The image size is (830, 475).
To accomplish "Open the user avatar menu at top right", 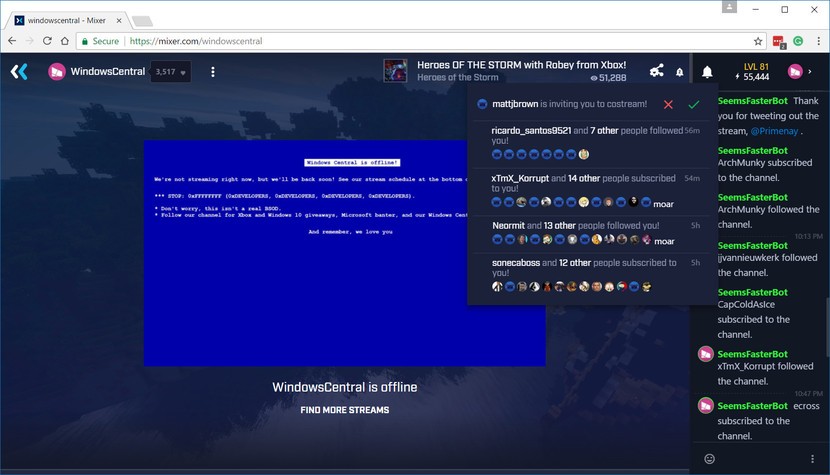I will pyautogui.click(x=795, y=71).
